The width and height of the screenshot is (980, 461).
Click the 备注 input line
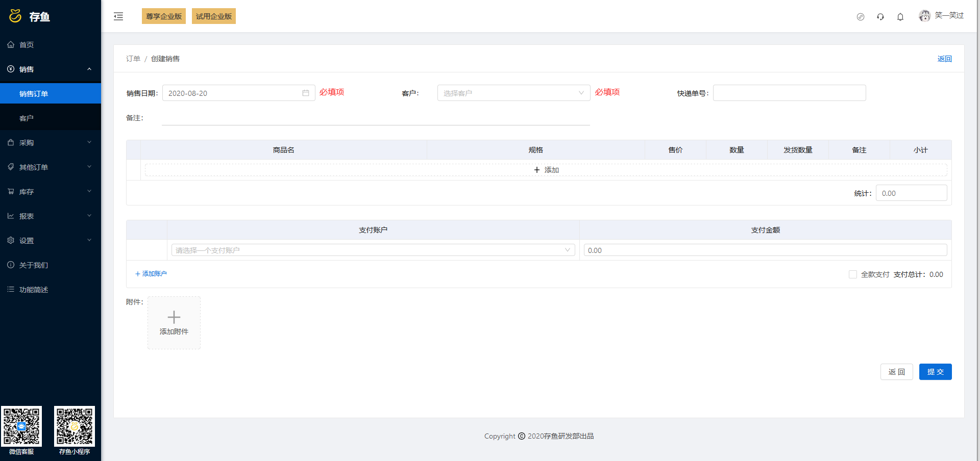(x=376, y=118)
